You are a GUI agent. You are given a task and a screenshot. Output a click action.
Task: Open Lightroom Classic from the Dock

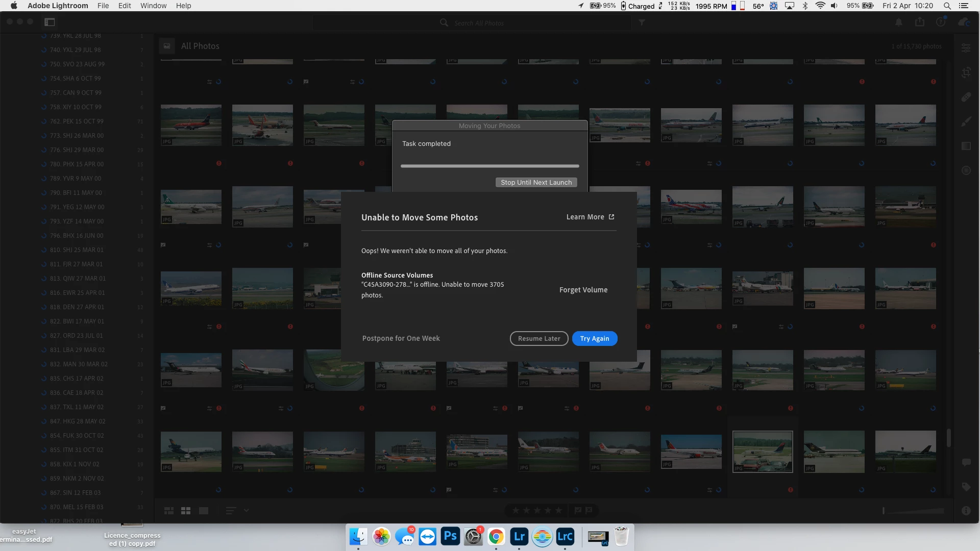click(x=565, y=537)
